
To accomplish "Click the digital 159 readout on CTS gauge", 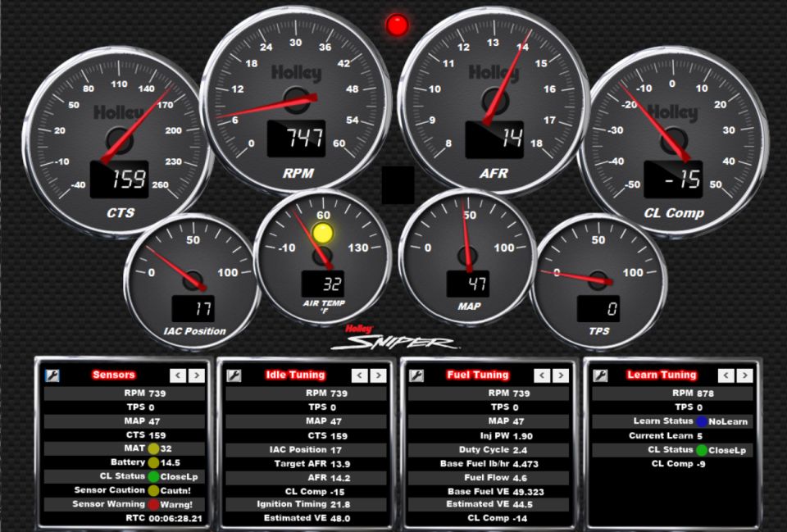I will [x=120, y=180].
